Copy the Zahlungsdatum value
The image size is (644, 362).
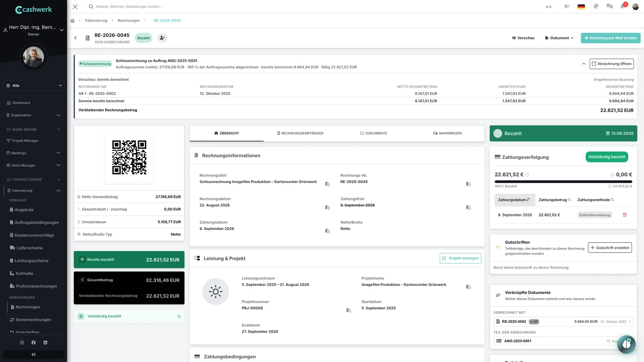tap(328, 231)
